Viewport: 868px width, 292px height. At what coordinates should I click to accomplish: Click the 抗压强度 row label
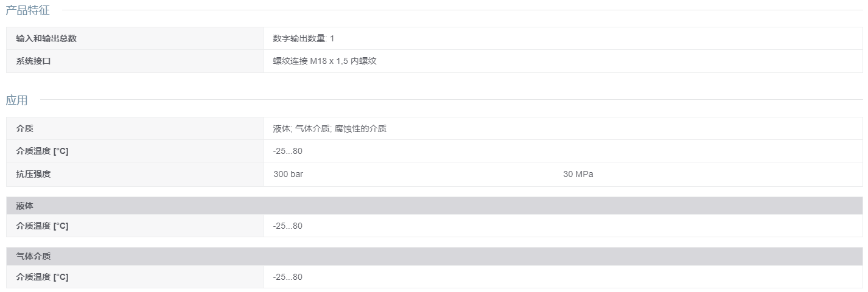33,174
